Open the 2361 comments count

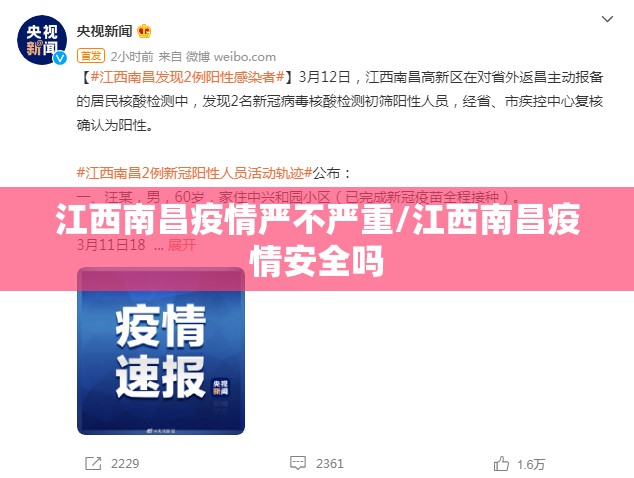coord(330,463)
